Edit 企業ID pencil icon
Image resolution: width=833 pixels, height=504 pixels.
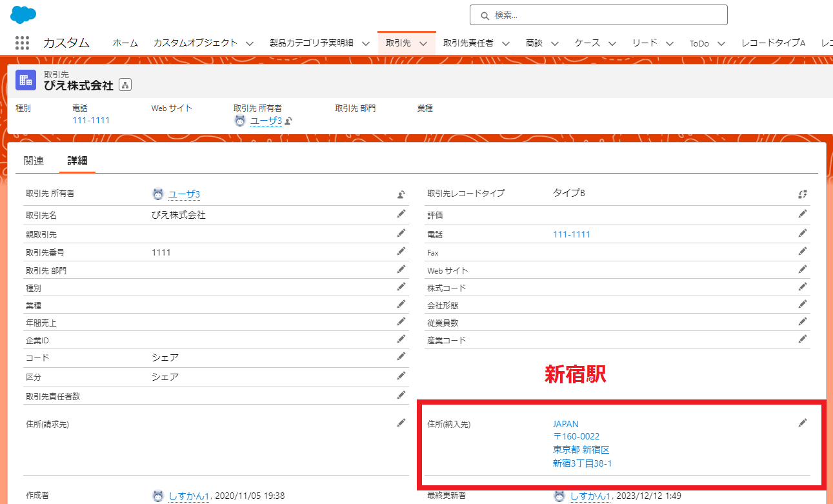click(401, 339)
